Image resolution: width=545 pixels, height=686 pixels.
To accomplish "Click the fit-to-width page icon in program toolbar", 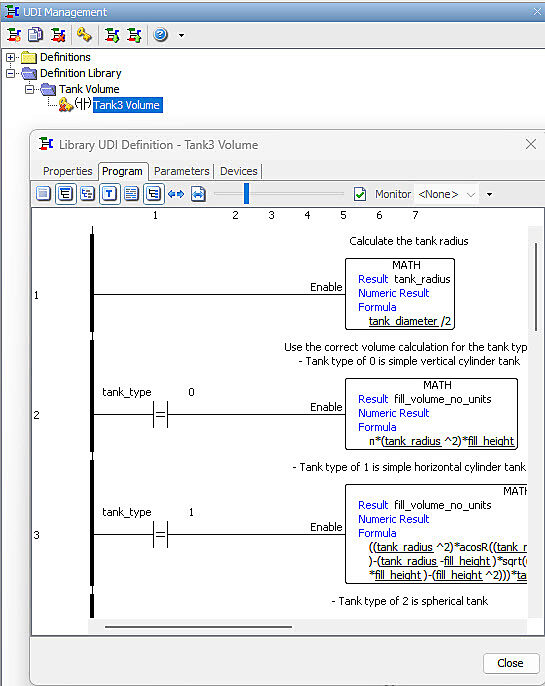I will coord(198,194).
